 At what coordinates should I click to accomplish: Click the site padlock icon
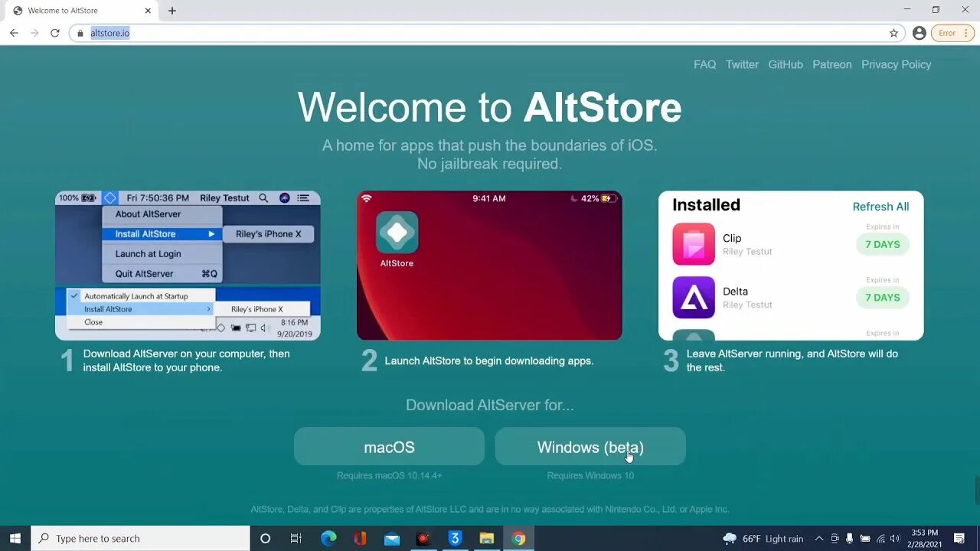pyautogui.click(x=80, y=33)
